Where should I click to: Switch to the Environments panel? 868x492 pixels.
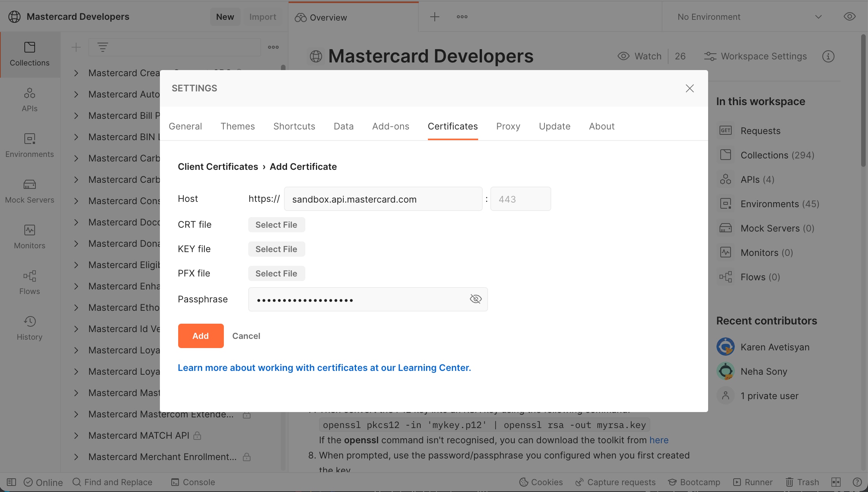[x=29, y=145]
